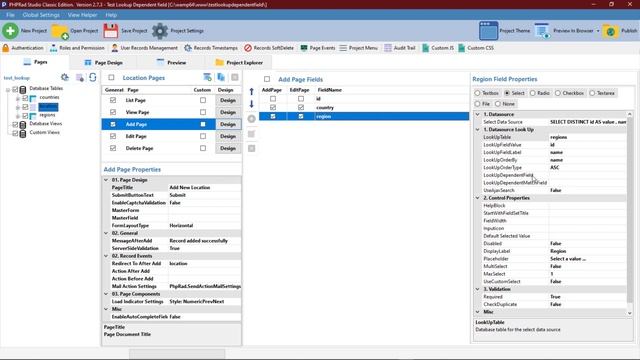
Task: Save the project using floppy disk icon
Action: [111, 31]
